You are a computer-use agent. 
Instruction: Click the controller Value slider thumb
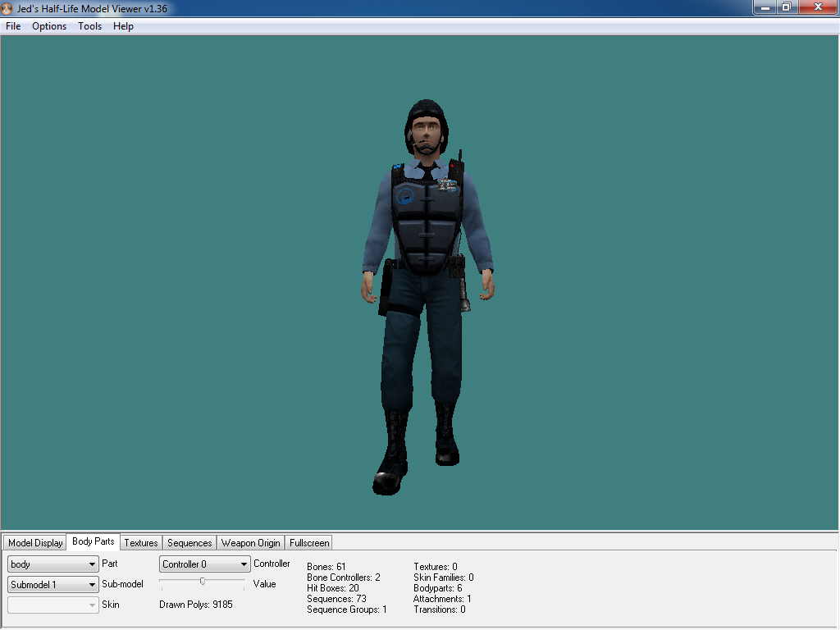[202, 582]
